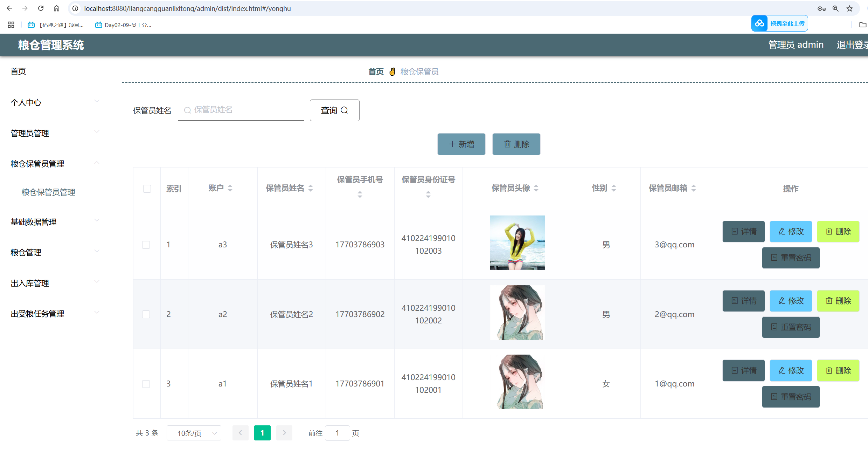Open 粮仓保管员管理 submenu item
This screenshot has height=452, width=868.
click(x=48, y=192)
